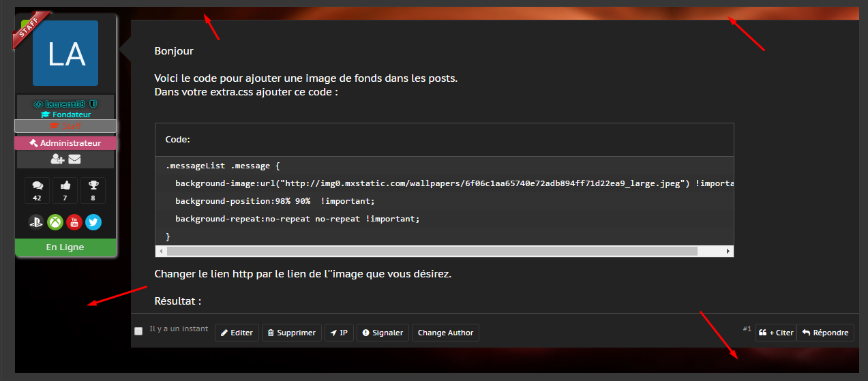Open the #1 post permalink
The image size is (868, 381).
coord(747,329)
